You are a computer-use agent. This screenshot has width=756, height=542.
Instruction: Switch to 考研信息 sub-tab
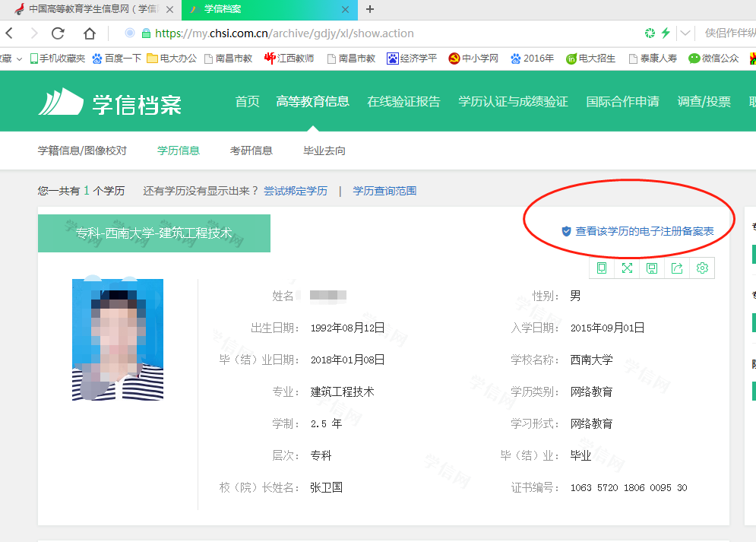point(251,151)
